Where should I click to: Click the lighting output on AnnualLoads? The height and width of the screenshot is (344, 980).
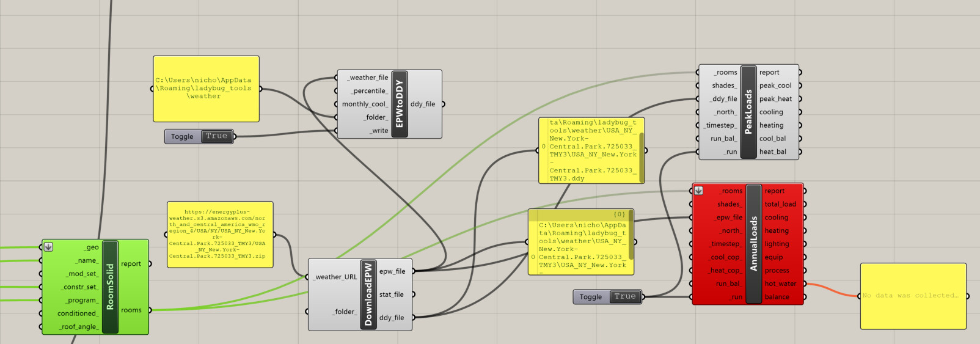point(777,244)
